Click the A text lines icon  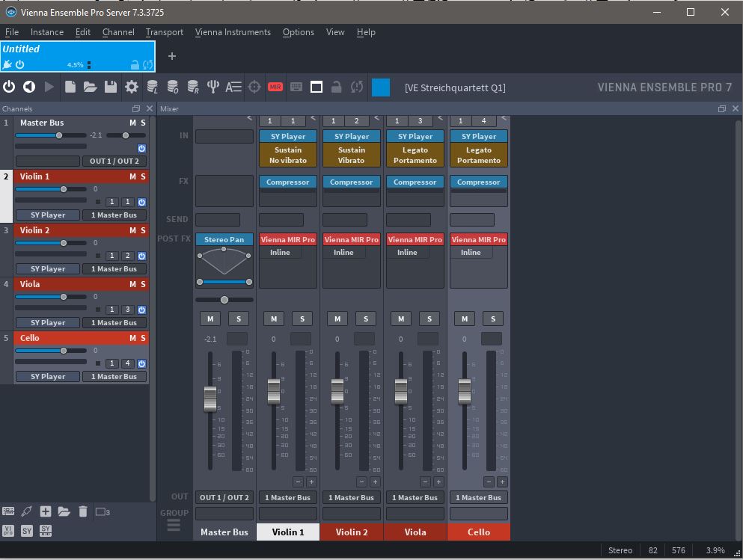click(x=233, y=87)
